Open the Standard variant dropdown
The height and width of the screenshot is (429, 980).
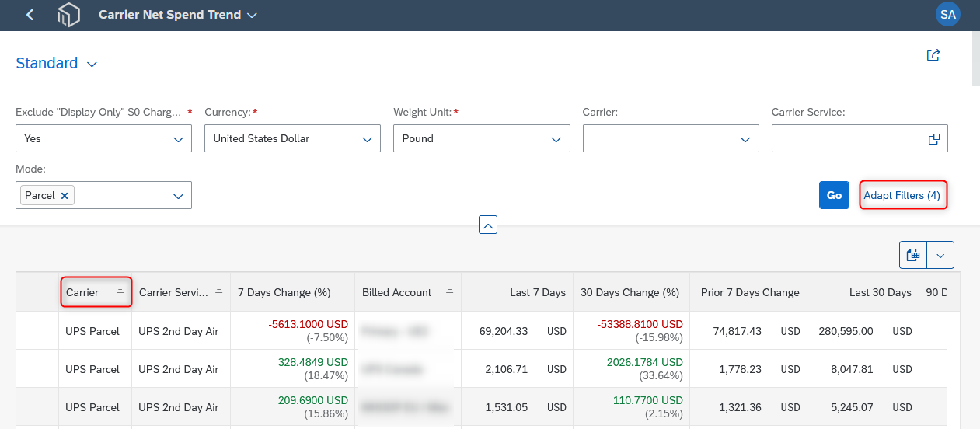92,65
